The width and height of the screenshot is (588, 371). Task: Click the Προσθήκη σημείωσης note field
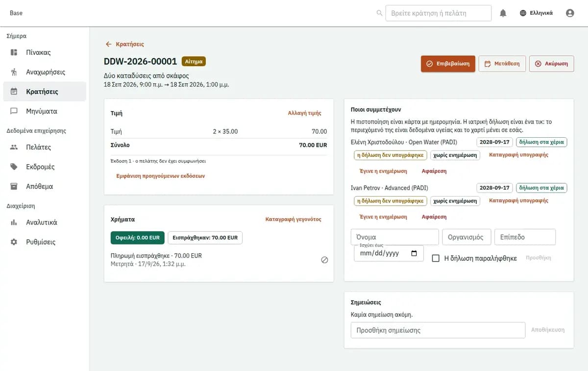coord(438,330)
